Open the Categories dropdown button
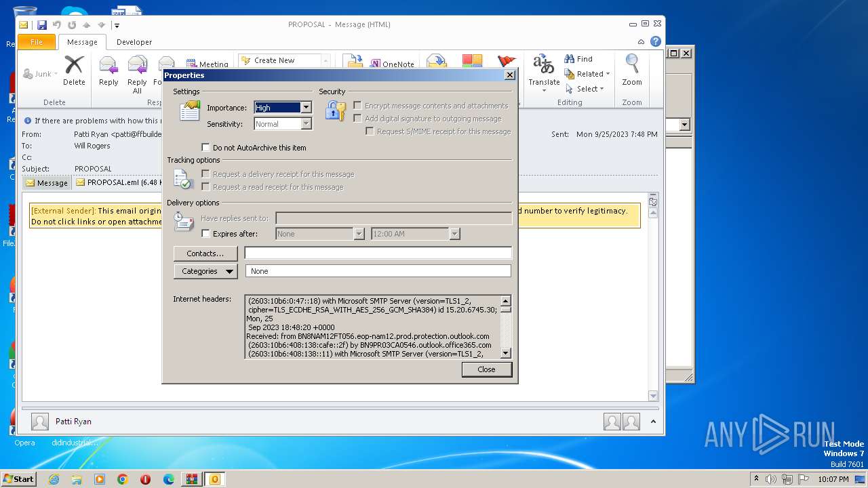This screenshot has width=868, height=488. pos(205,271)
